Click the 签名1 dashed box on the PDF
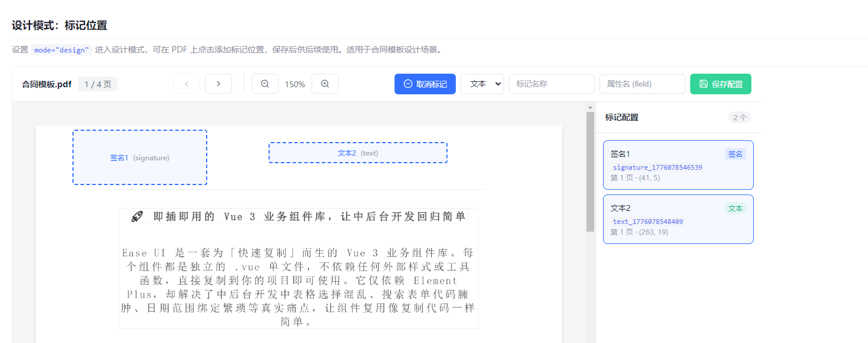This screenshot has height=343, width=868. (x=140, y=157)
